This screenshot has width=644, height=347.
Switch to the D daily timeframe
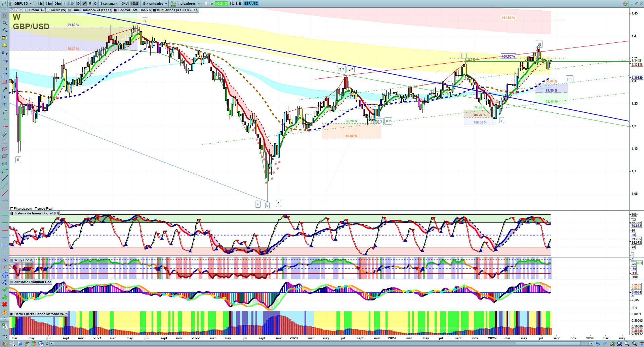tap(79, 4)
